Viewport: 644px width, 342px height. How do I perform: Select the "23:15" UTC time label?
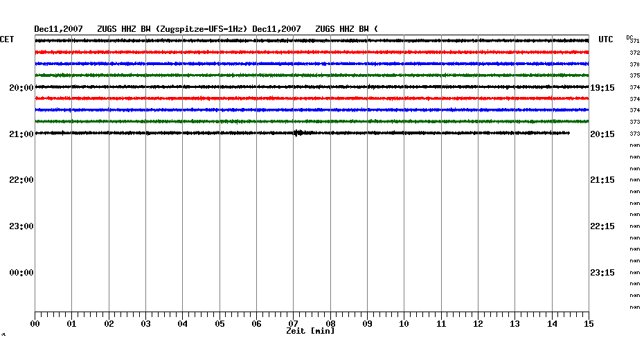click(602, 273)
